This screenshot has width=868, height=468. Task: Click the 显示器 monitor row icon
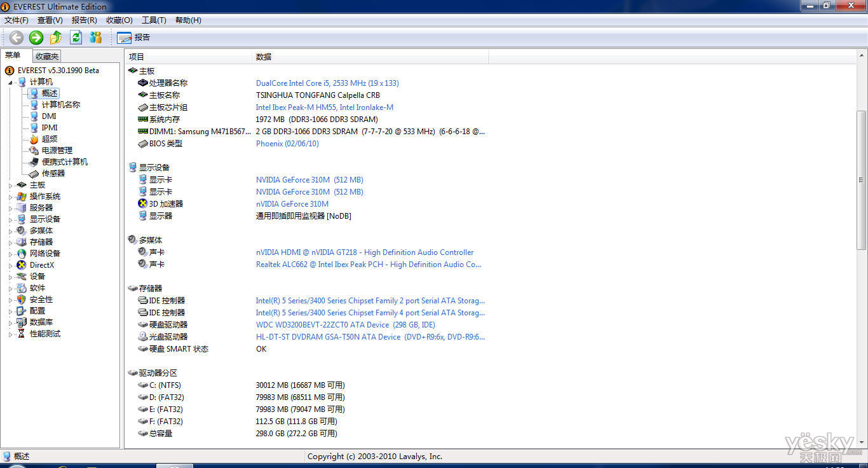pyautogui.click(x=143, y=216)
